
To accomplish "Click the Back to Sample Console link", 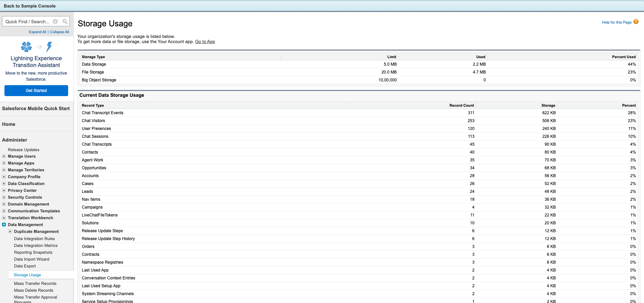I will click(29, 6).
